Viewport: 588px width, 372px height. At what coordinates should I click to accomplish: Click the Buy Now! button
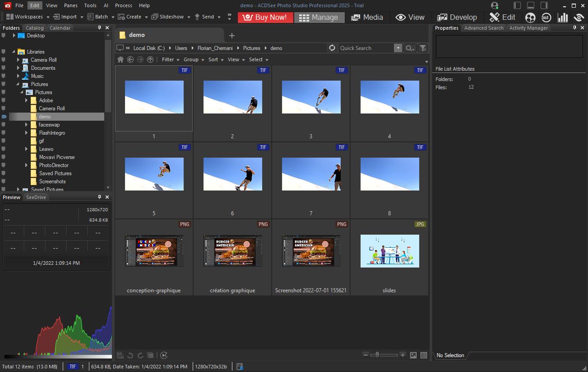point(265,17)
